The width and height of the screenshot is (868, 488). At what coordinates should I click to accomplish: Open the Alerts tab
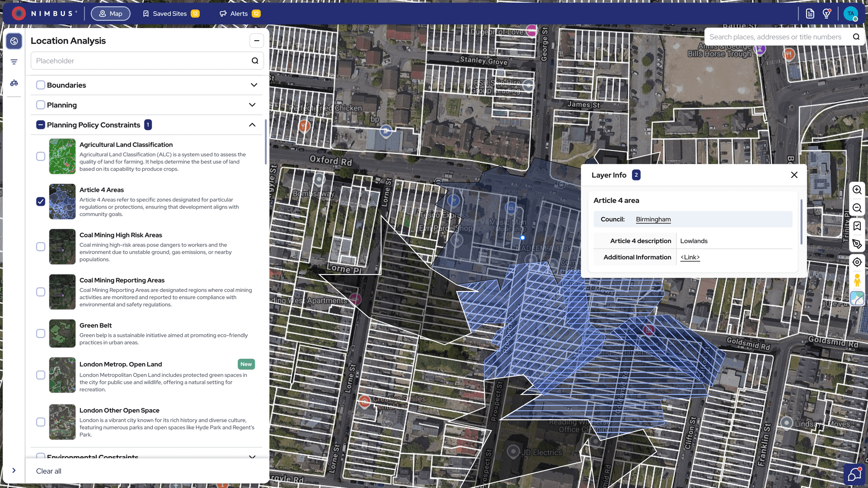tap(239, 14)
